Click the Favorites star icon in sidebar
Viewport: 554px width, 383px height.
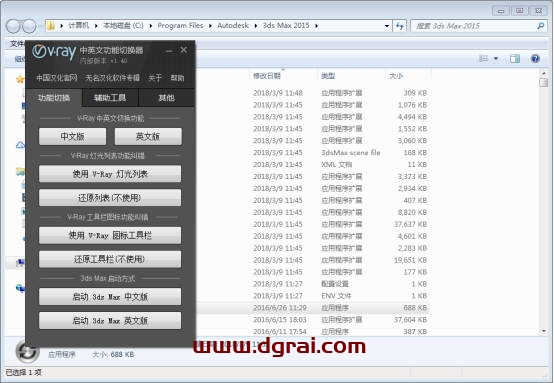20,79
